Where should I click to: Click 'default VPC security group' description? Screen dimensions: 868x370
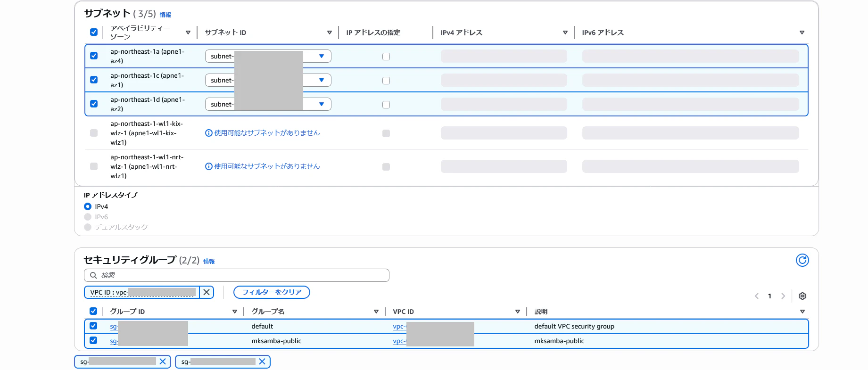[x=574, y=326]
